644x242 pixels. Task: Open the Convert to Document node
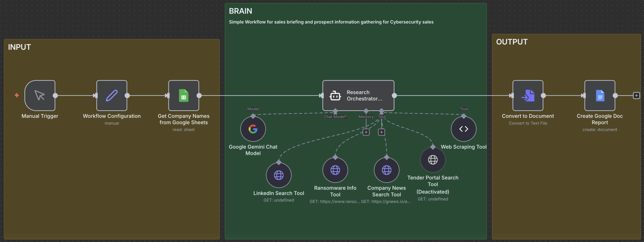(x=528, y=96)
